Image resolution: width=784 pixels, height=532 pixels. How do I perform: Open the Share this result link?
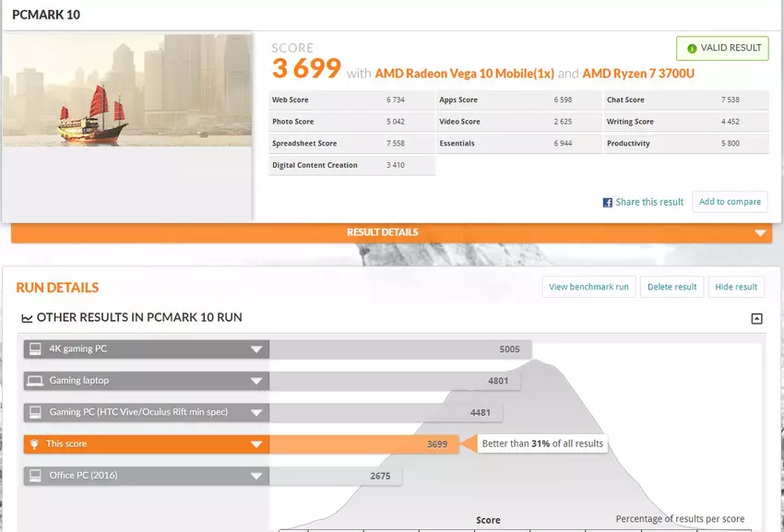tap(649, 202)
